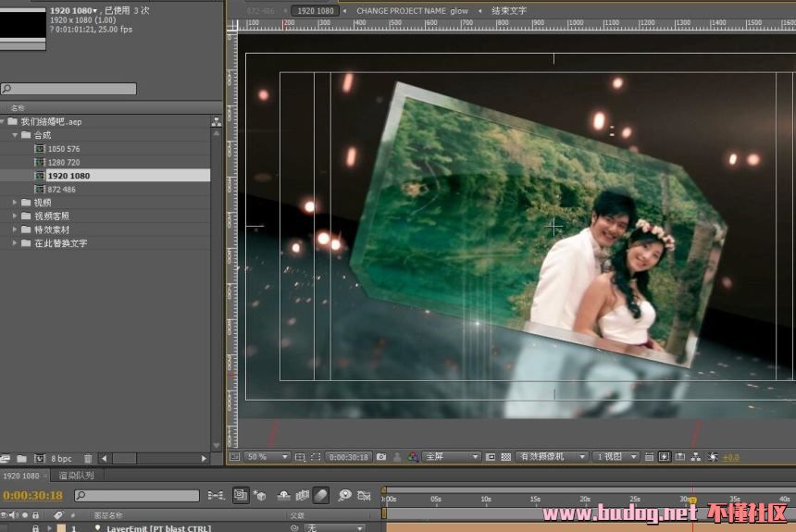Select the 结束文字 breadcrumb in viewer
Screen dimensions: 796x532
point(508,11)
